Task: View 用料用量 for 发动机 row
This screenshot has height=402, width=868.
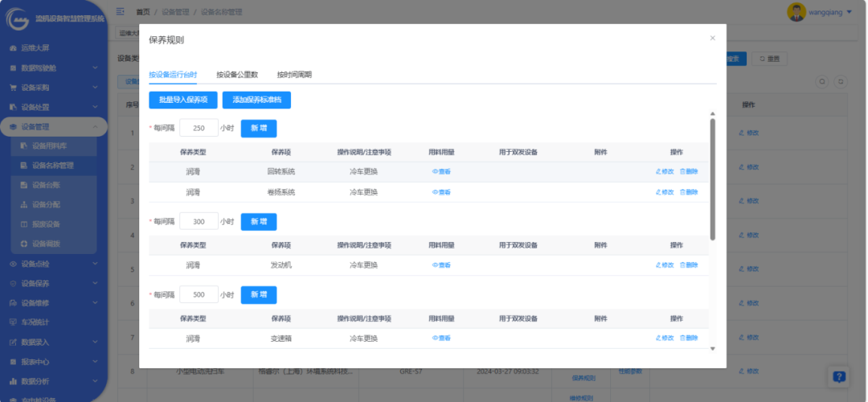Action: [441, 265]
